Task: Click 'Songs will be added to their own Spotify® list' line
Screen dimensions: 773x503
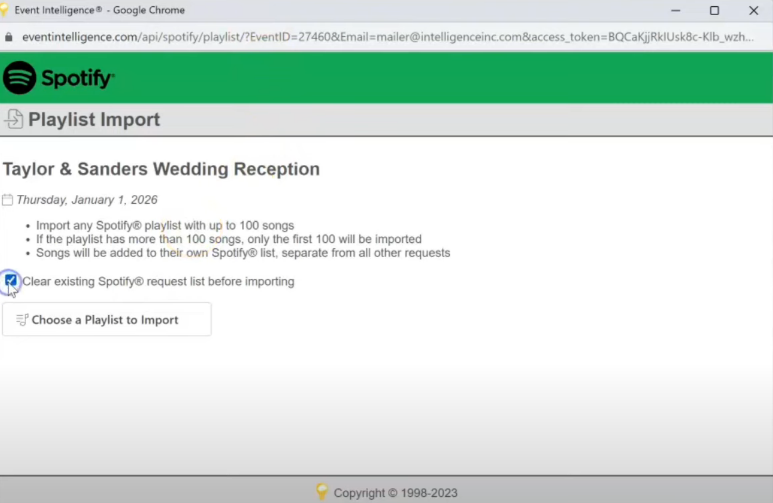Action: [x=243, y=253]
